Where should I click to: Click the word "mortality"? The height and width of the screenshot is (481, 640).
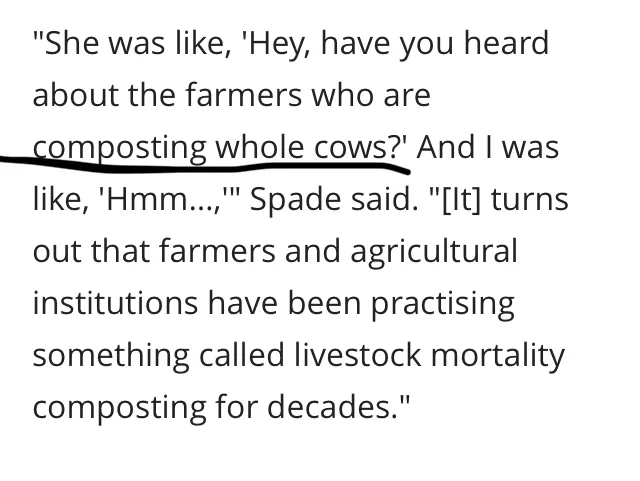[x=498, y=356]
